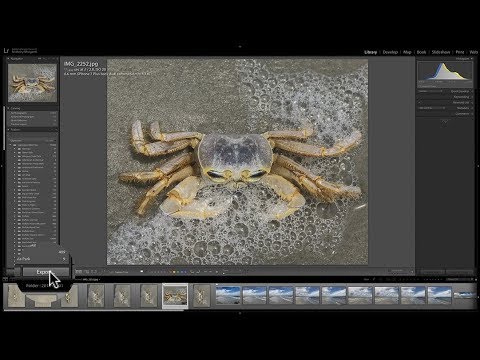Expand the Keywording panel

pyautogui.click(x=472, y=97)
